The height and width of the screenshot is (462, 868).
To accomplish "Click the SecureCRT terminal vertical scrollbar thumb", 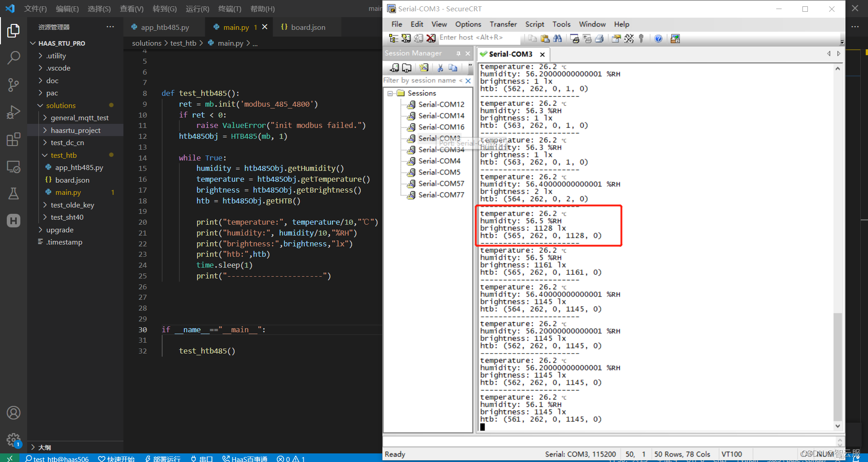I will (838, 366).
